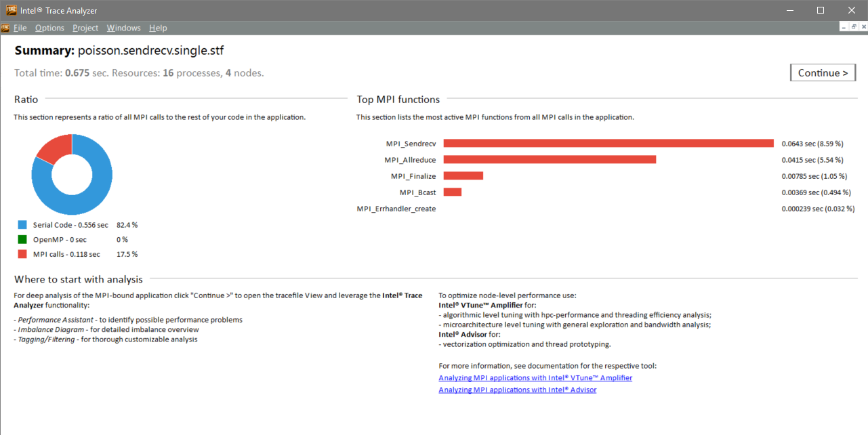Click the Where to start with analysis heading
Viewport: 868px width, 435px height.
coord(79,279)
